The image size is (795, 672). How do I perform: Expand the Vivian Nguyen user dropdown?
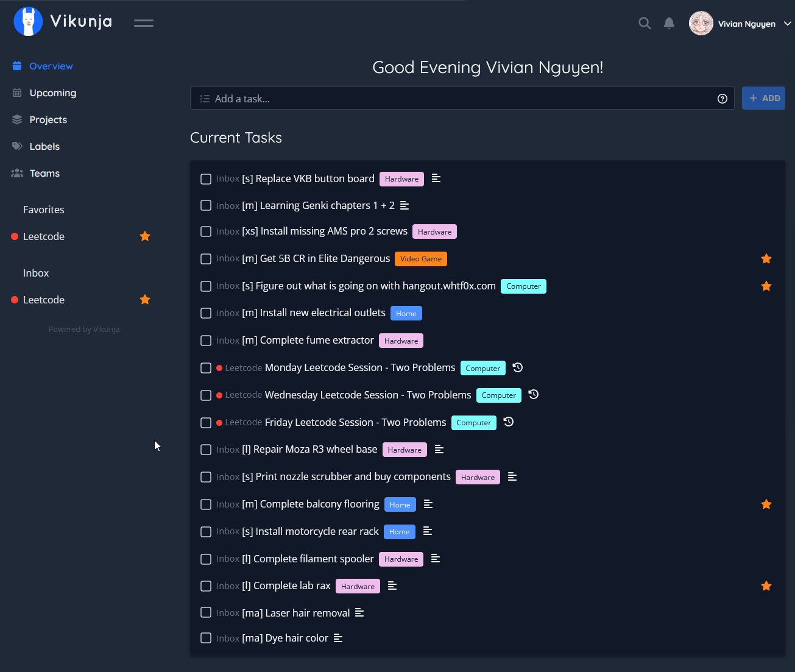tap(787, 24)
